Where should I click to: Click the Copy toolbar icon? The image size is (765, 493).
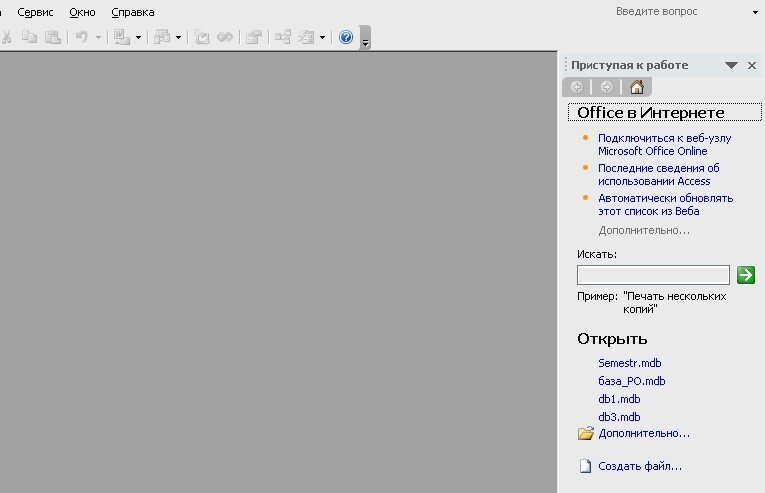[x=29, y=37]
